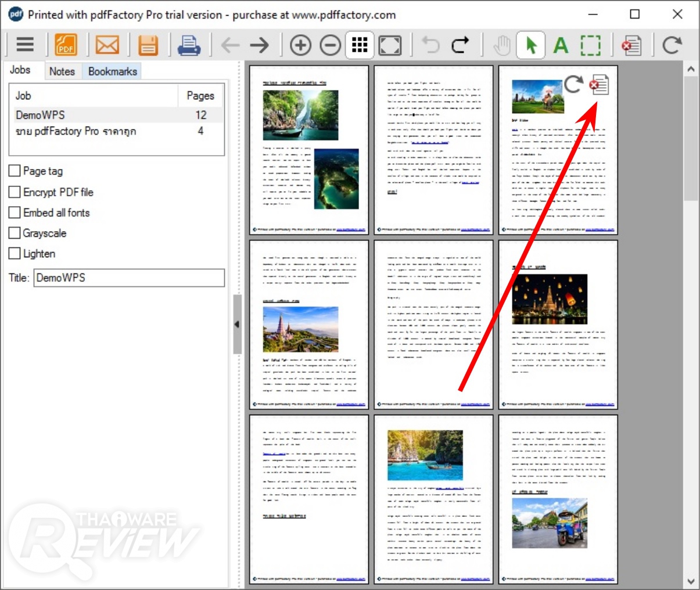
Task: Send the PDF via the email icon
Action: click(x=107, y=45)
